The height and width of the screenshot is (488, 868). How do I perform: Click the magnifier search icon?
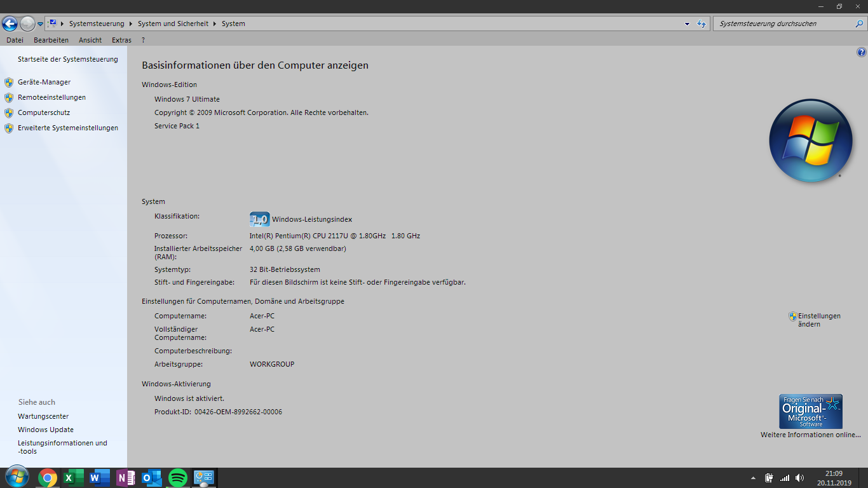click(x=860, y=24)
